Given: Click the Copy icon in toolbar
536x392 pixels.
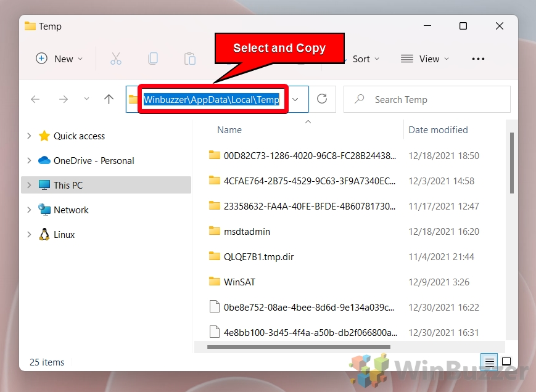Looking at the screenshot, I should tap(153, 59).
